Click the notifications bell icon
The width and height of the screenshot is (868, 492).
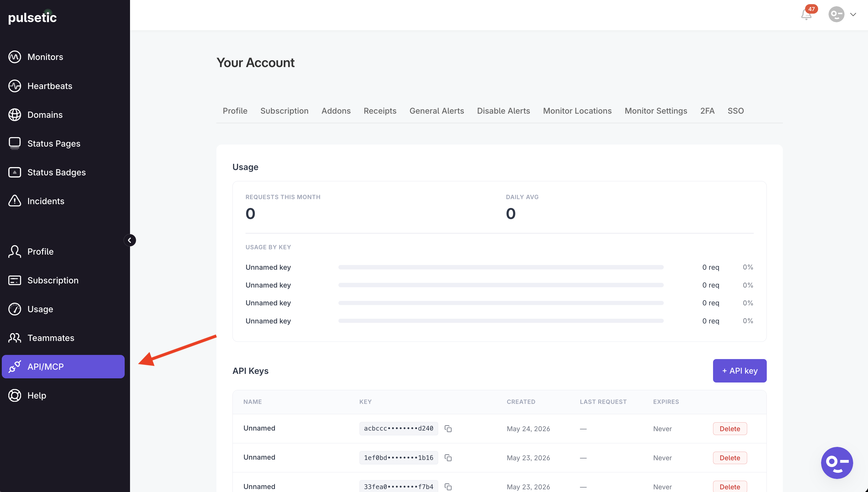tap(806, 14)
